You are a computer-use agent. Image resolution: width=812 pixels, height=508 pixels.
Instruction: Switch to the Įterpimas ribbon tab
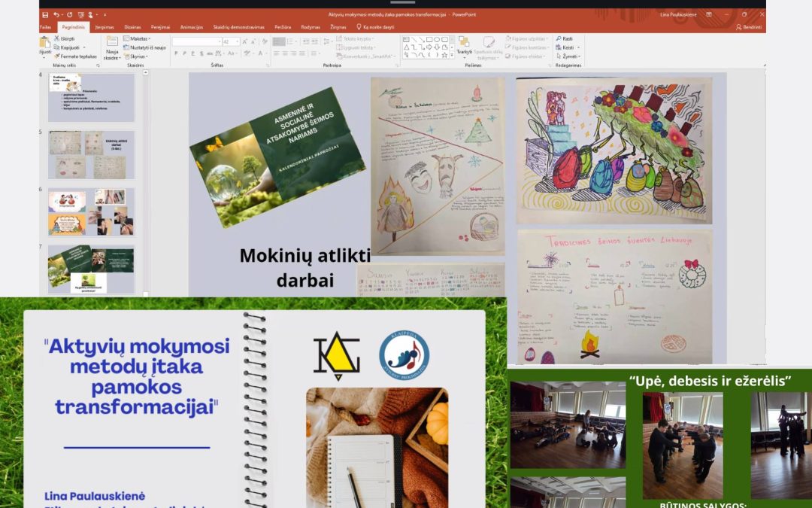(x=105, y=27)
